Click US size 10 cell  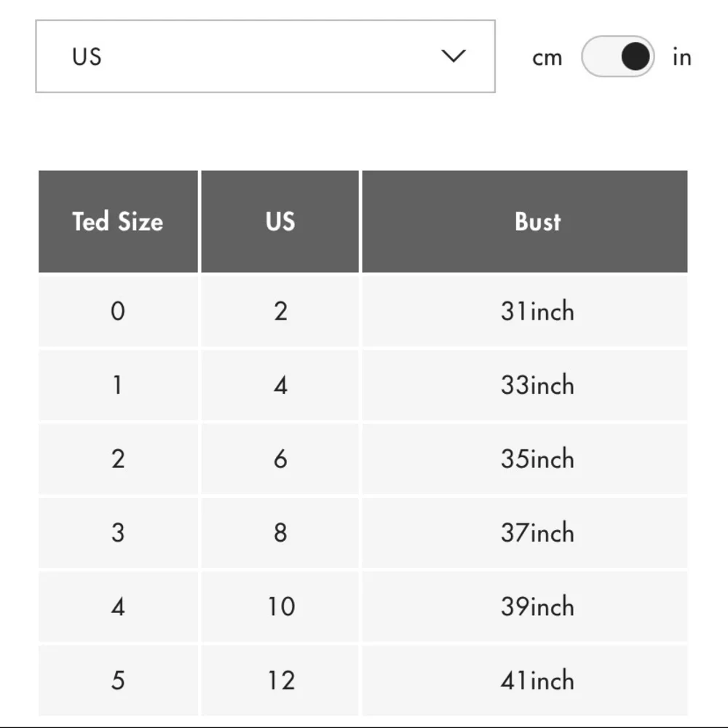(280, 606)
